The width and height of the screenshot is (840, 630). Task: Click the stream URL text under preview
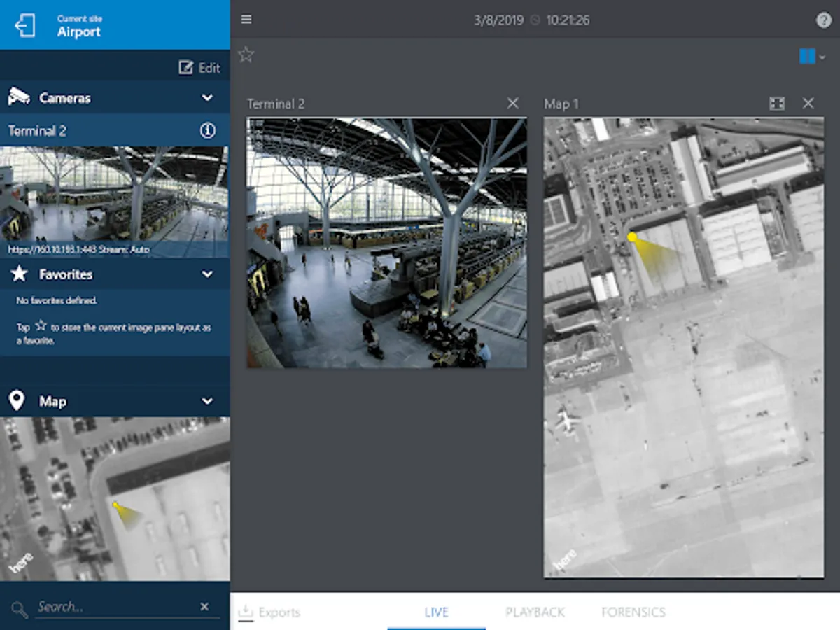79,249
